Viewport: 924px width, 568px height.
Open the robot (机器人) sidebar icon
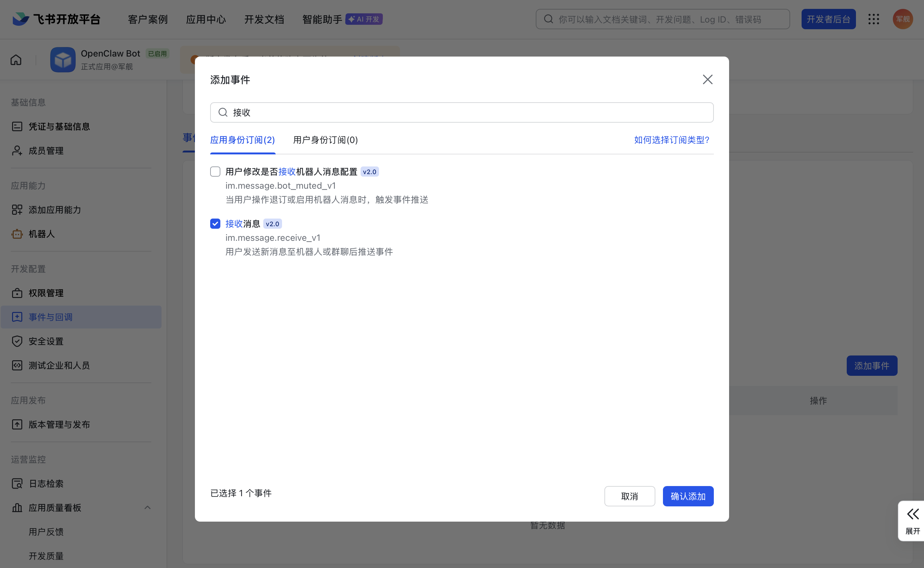(x=17, y=234)
